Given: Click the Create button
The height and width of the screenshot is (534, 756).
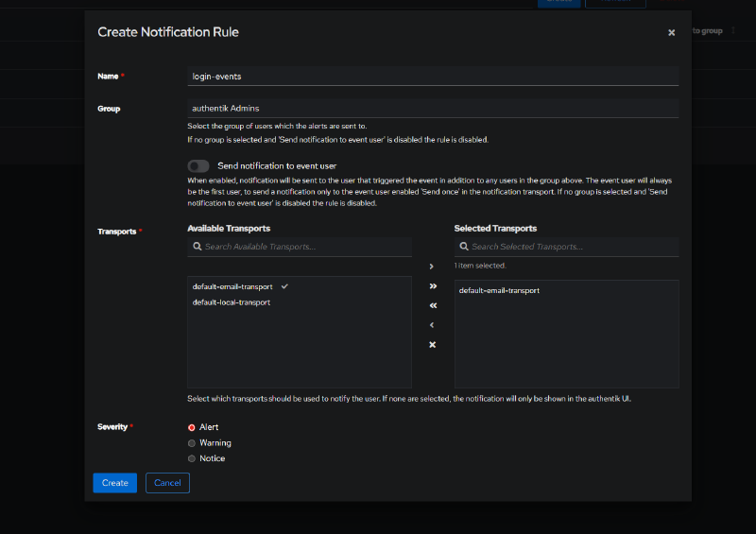Looking at the screenshot, I should click(114, 483).
